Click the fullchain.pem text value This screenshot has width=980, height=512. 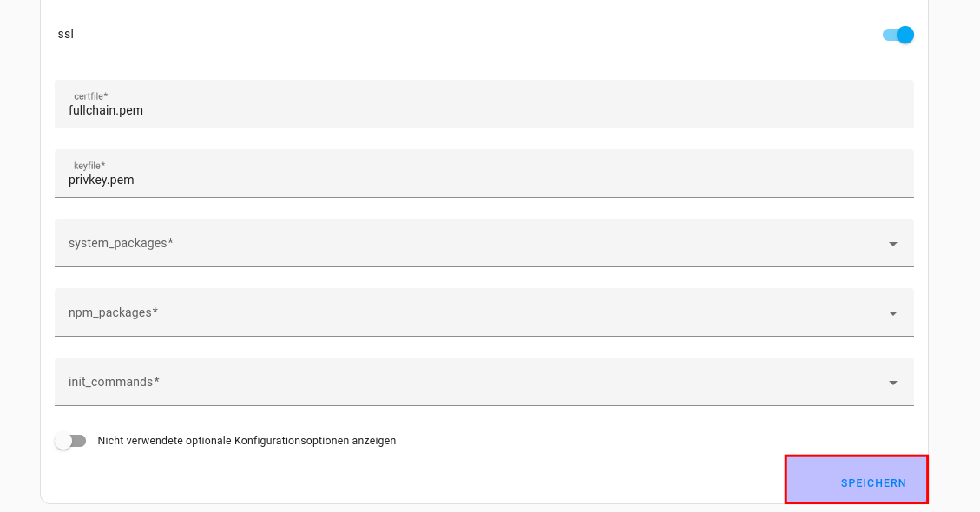point(106,110)
